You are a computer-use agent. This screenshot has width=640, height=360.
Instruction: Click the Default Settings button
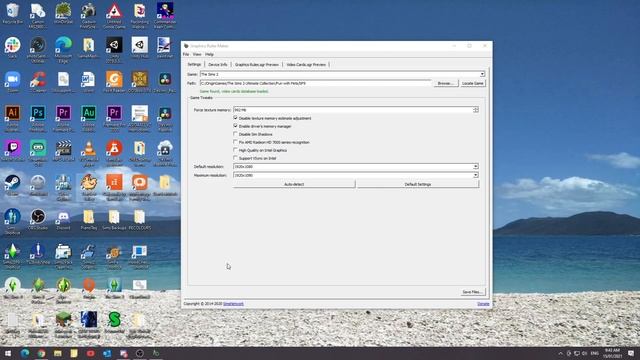418,184
